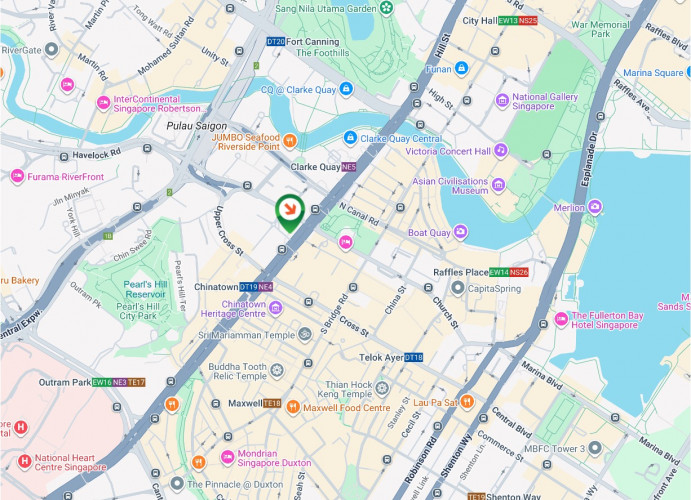Select the Buddha Tooth Relic Temple marker
The width and height of the screenshot is (691, 500).
[x=276, y=371]
